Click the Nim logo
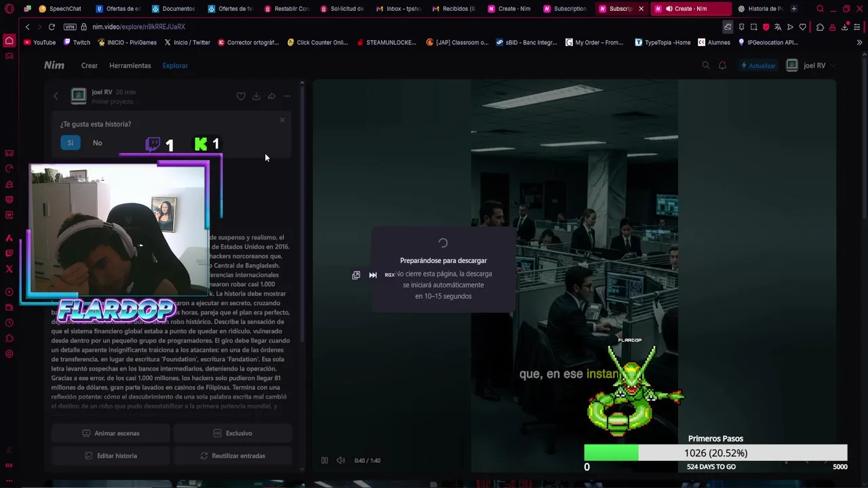Viewport: 868px width, 488px height. point(54,65)
